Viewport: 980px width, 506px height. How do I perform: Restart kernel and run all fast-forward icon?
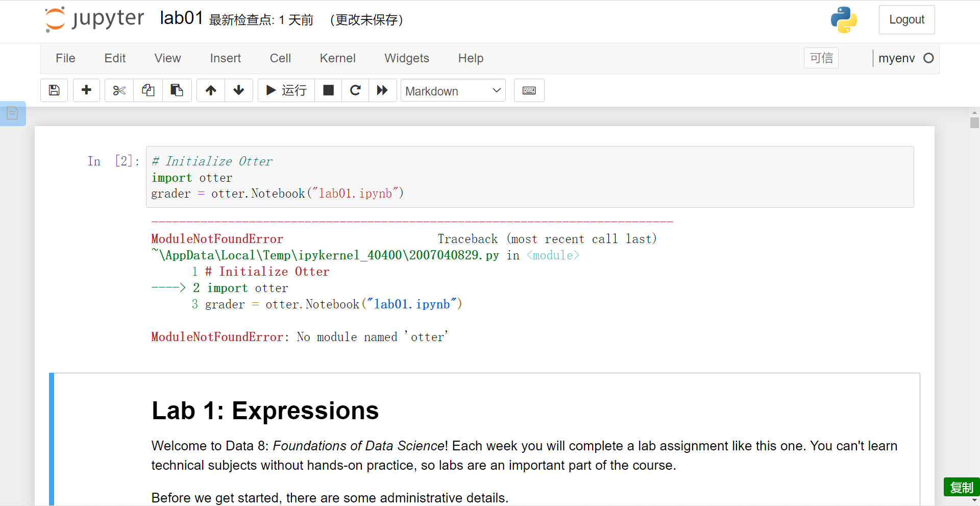pos(382,90)
